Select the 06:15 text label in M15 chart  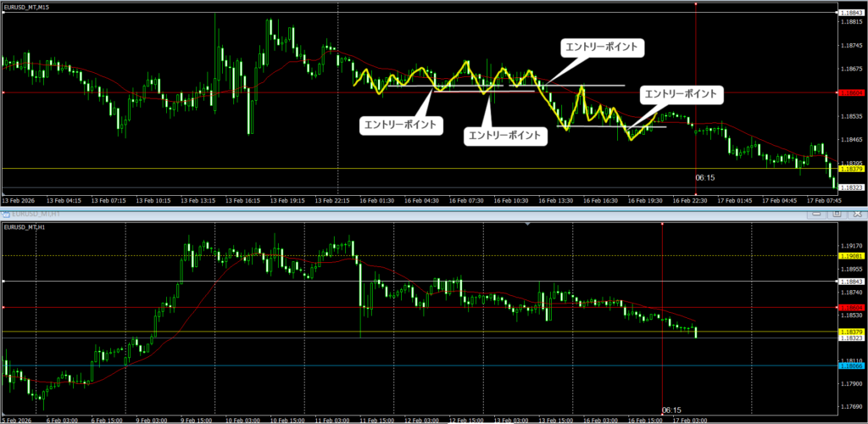[x=705, y=179]
